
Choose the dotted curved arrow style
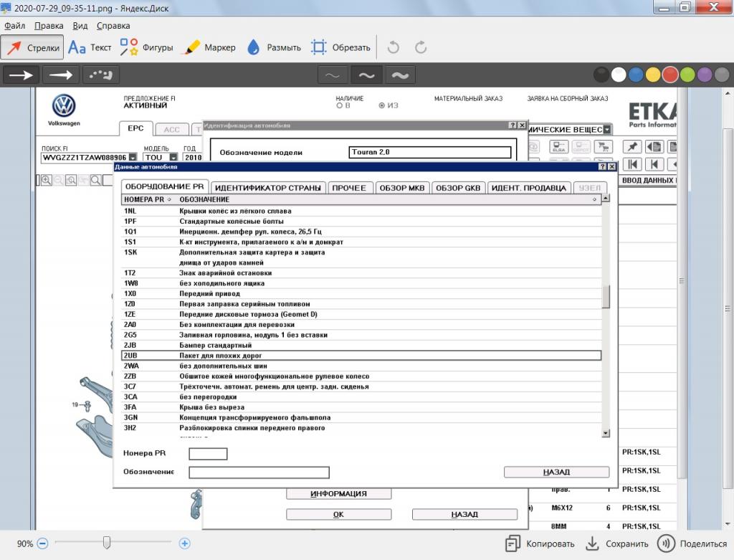pyautogui.click(x=100, y=75)
